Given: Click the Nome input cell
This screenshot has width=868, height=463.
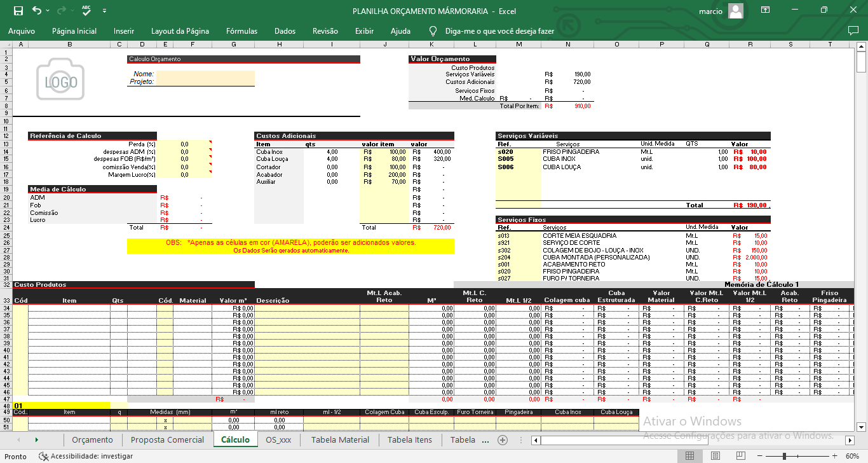Looking at the screenshot, I should [x=205, y=74].
